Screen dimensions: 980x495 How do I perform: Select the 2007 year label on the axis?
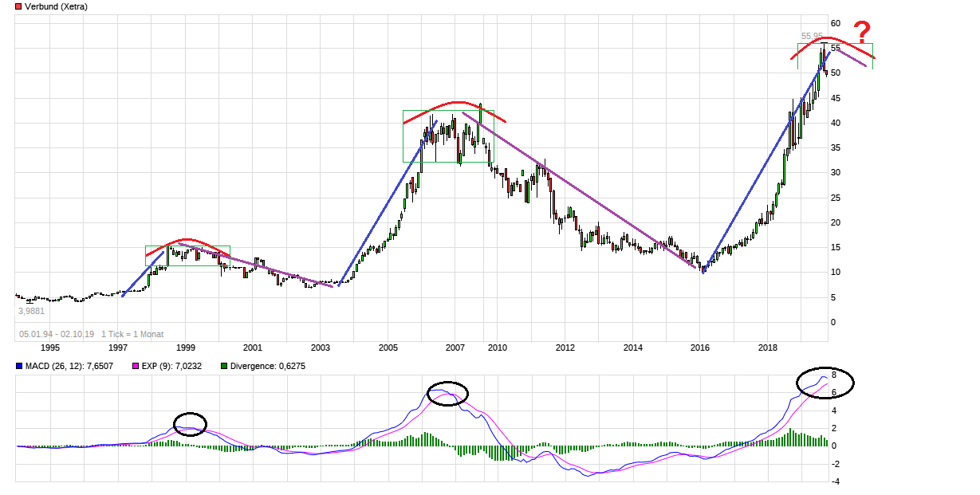pos(455,348)
